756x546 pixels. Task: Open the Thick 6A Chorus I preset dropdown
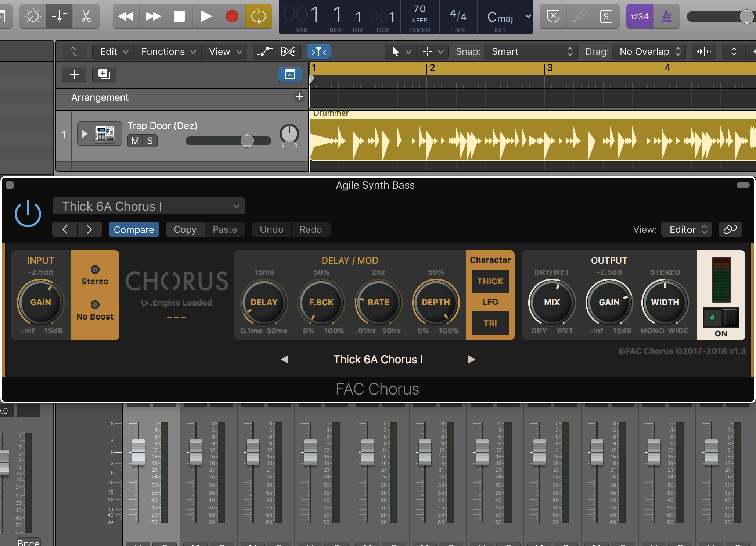pos(148,206)
